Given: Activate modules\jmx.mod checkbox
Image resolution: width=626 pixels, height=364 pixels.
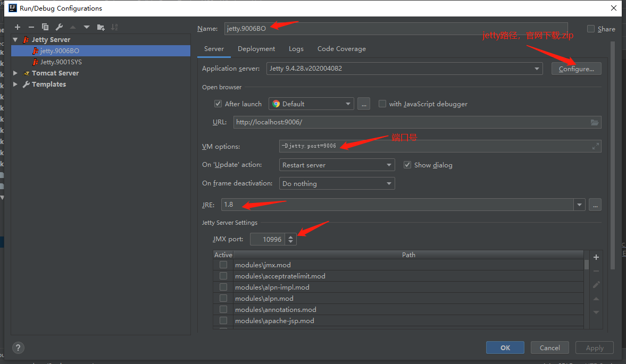Looking at the screenshot, I should click(223, 265).
